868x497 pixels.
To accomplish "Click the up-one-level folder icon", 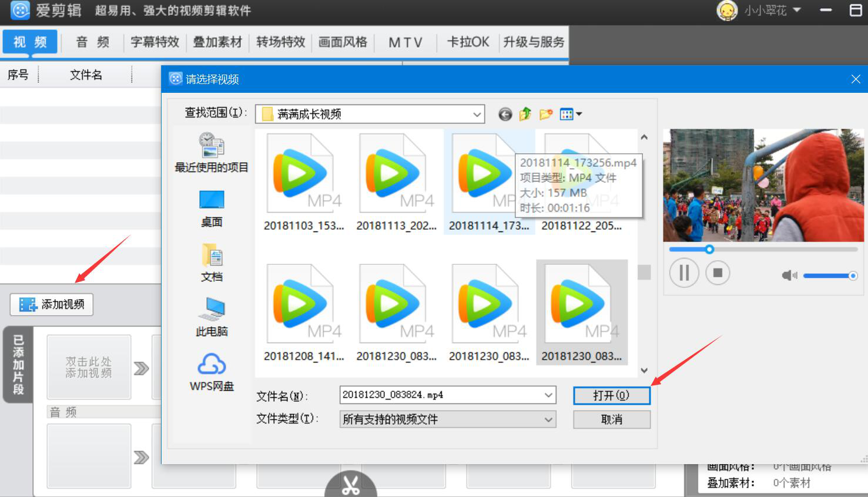I will click(x=525, y=114).
